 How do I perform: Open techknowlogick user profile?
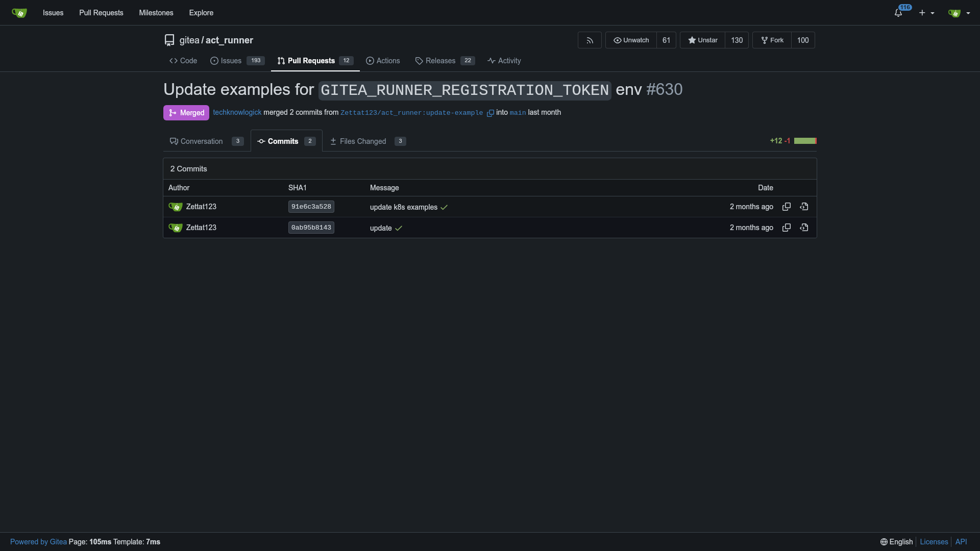pos(237,112)
